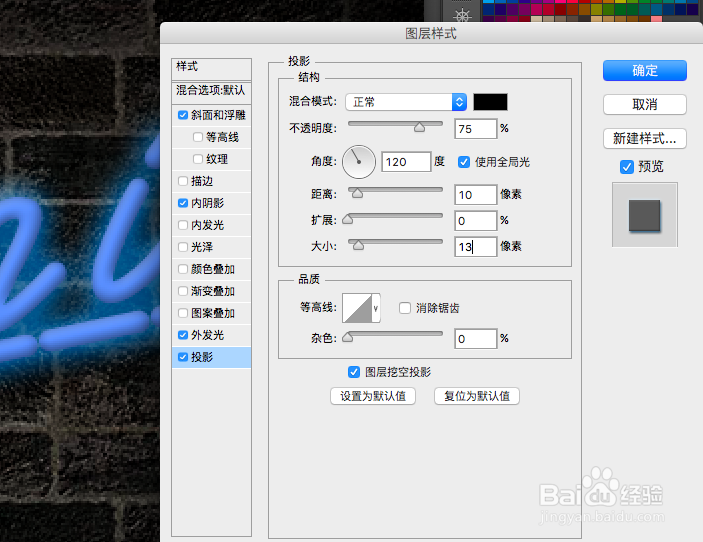
Task: Enable the 图案叠加 checkbox
Action: click(182, 313)
